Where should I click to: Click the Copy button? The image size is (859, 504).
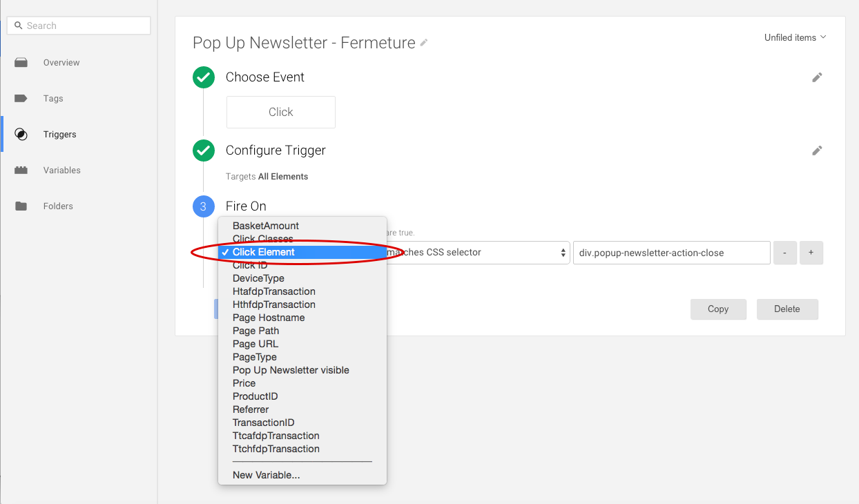point(718,309)
